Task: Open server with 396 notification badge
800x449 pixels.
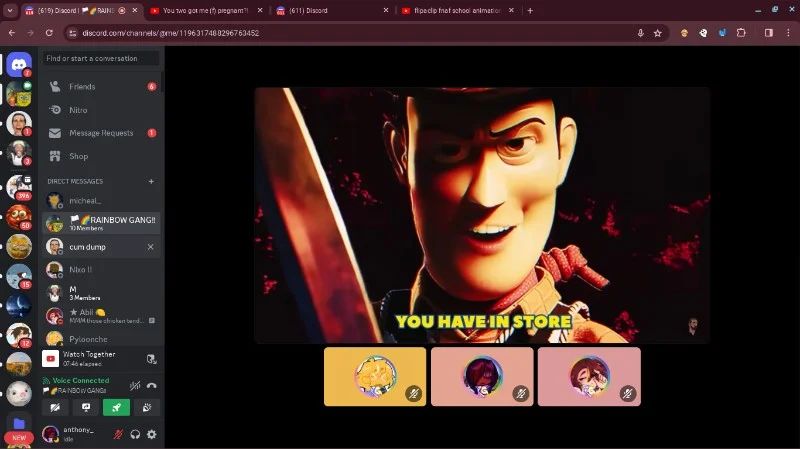Action: [19, 187]
